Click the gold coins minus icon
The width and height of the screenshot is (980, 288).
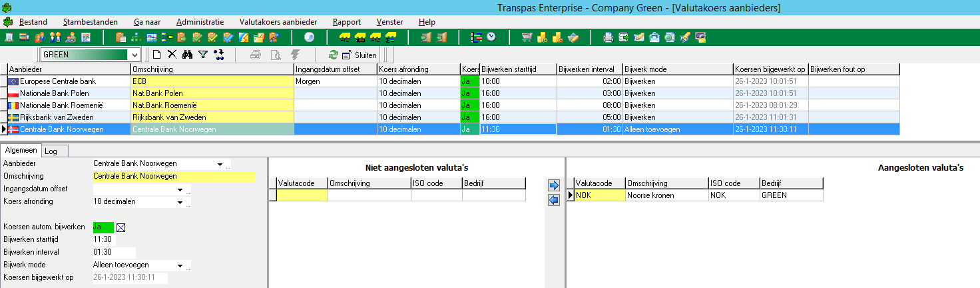point(557,37)
